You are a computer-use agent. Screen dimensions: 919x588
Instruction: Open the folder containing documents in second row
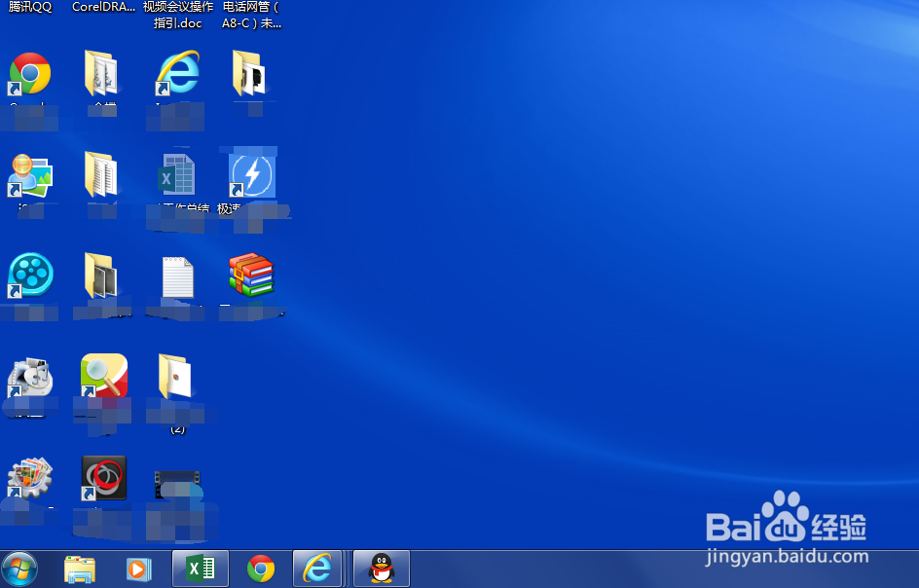[101, 174]
